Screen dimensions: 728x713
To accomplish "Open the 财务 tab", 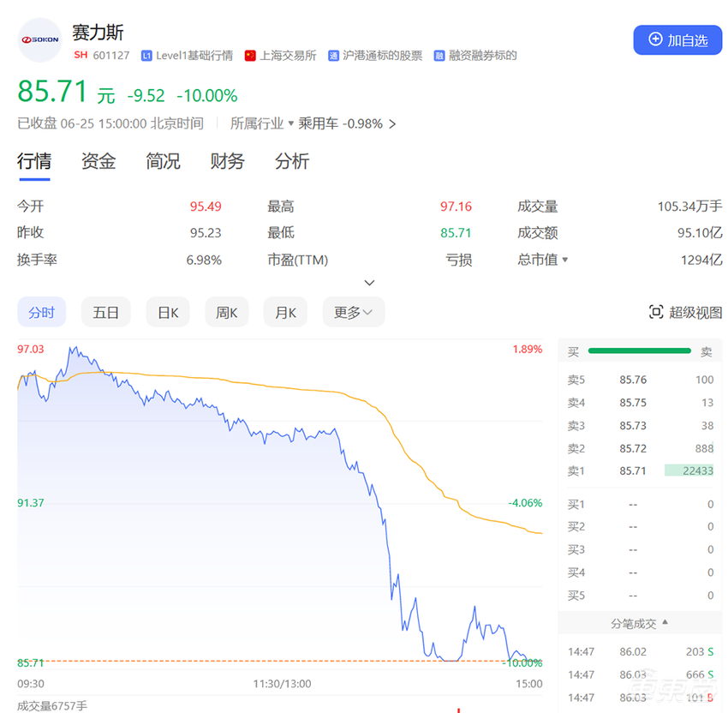I will [227, 161].
